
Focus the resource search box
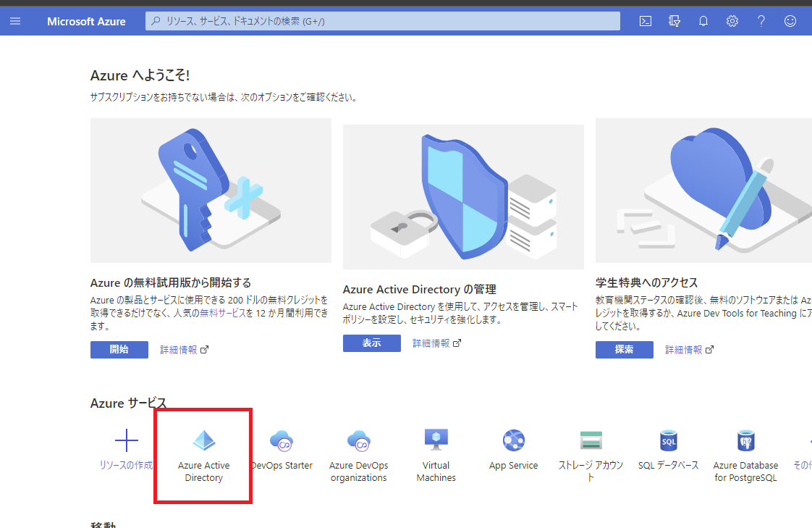[x=382, y=21]
